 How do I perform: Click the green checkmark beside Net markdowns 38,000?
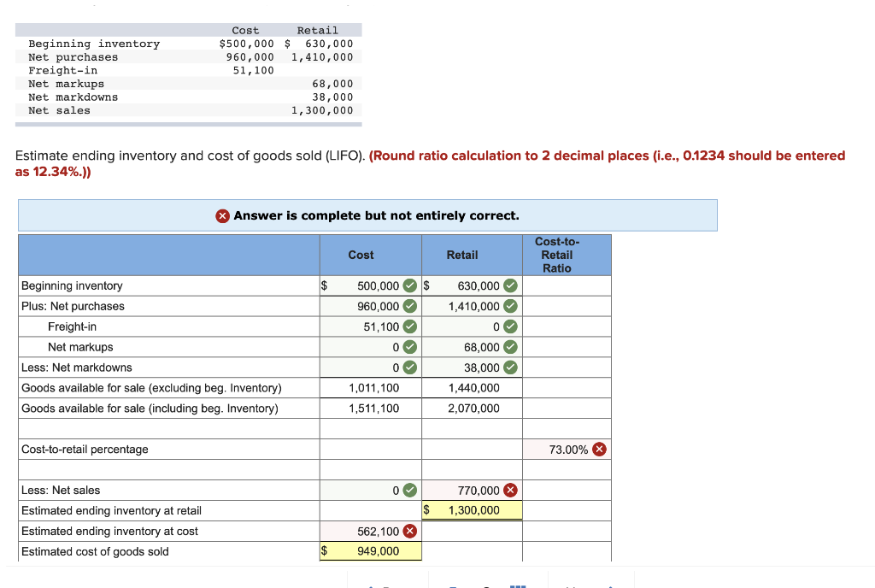(508, 367)
